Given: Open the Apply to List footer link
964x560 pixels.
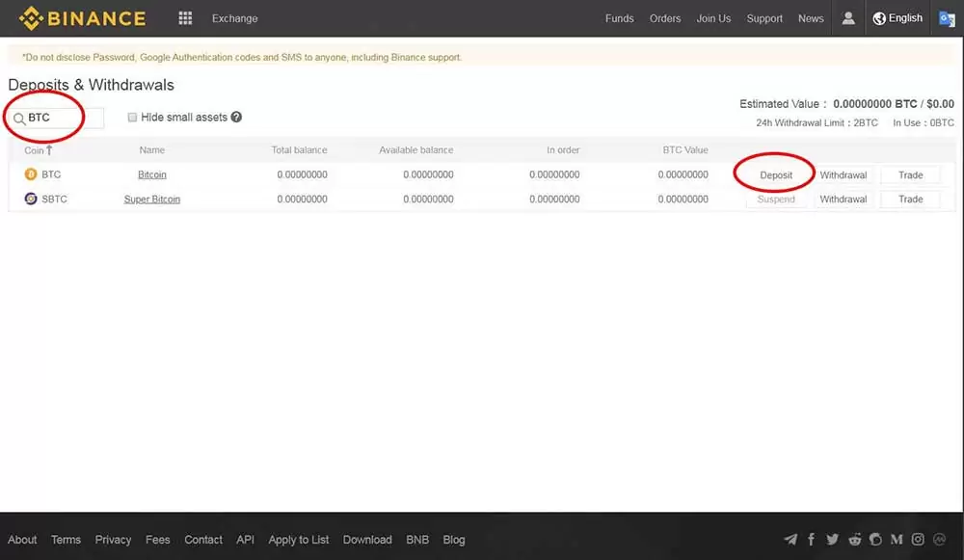Looking at the screenshot, I should (x=299, y=540).
